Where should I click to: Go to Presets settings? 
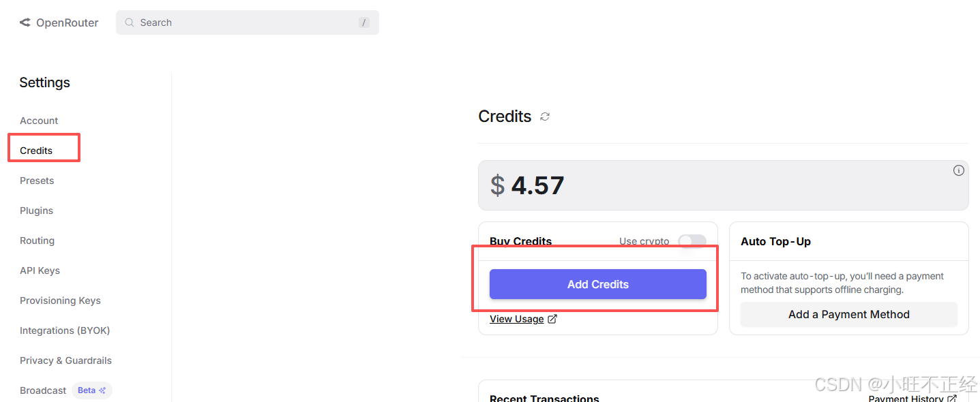coord(37,181)
